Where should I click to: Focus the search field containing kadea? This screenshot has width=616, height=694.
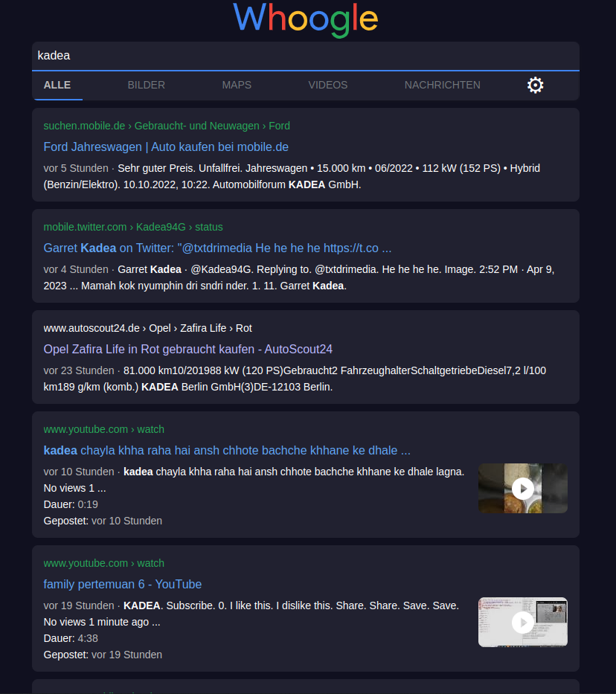(x=305, y=56)
